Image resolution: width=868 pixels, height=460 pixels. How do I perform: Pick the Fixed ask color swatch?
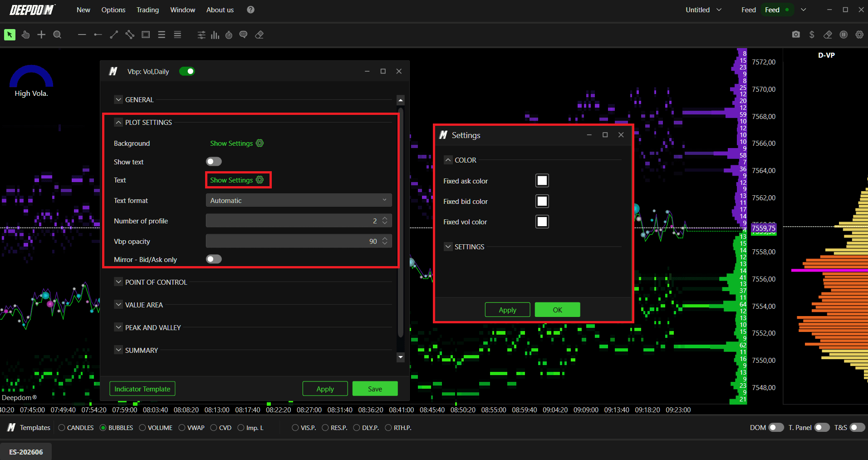(x=542, y=181)
